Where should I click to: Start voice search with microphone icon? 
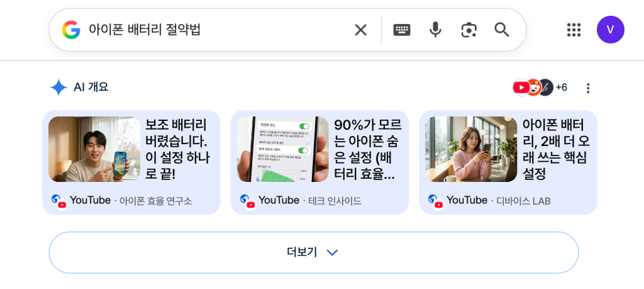[x=435, y=30]
